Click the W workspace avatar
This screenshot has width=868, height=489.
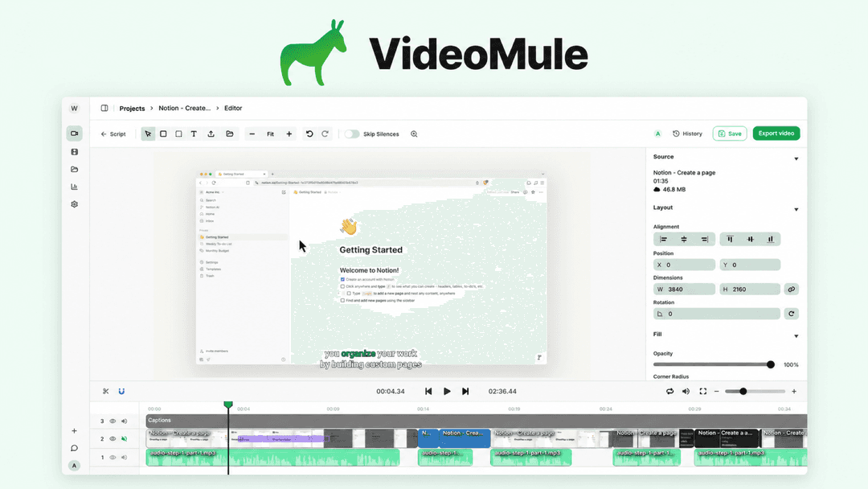[x=74, y=108]
